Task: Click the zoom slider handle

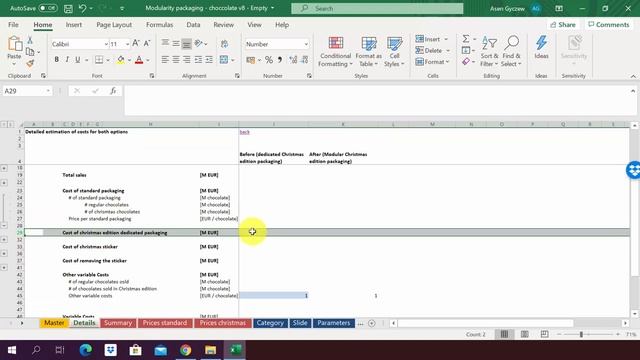Action: pos(581,334)
